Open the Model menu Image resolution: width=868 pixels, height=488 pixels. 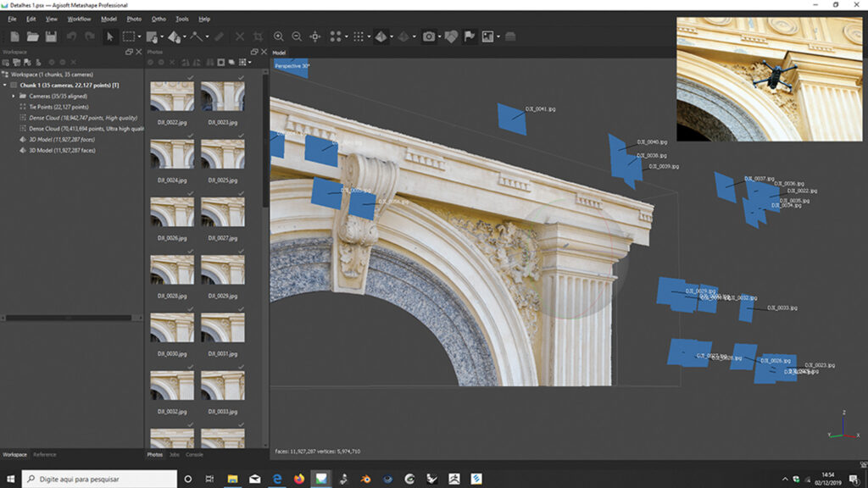point(108,19)
